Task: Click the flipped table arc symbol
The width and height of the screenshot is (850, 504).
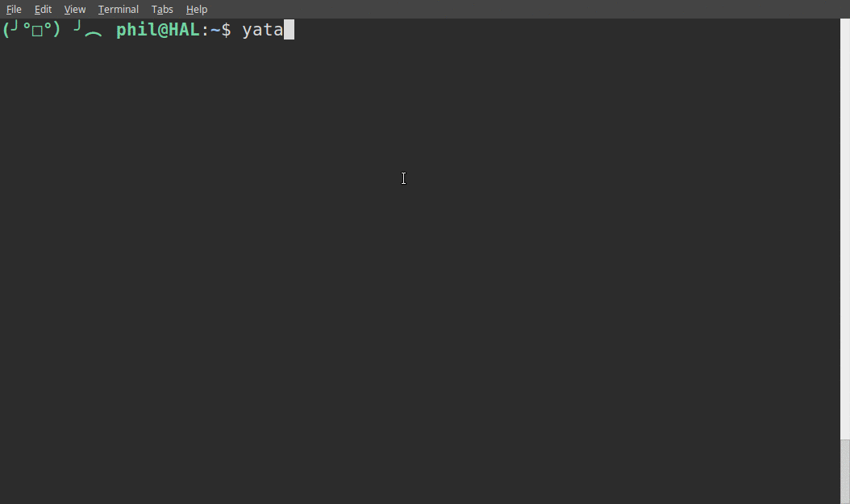Action: (x=94, y=34)
